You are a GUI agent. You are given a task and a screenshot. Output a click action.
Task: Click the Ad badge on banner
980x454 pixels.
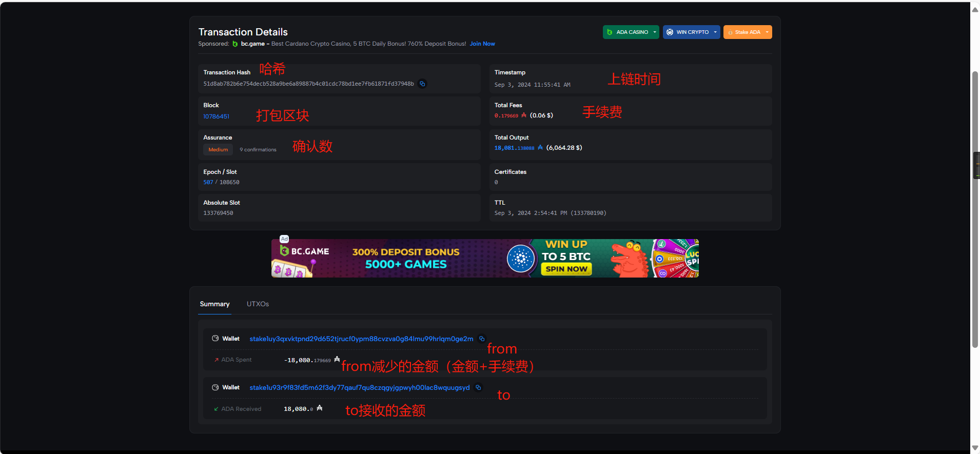tap(284, 239)
